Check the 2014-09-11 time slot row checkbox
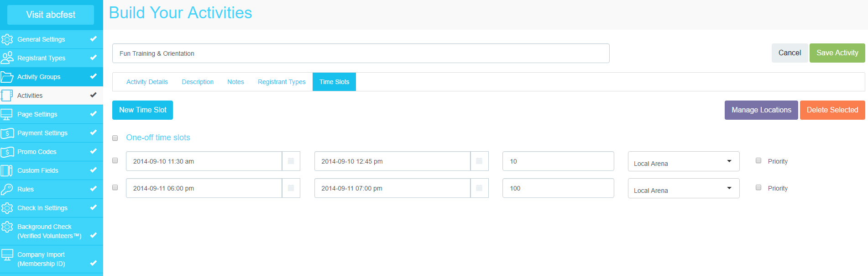 point(115,188)
